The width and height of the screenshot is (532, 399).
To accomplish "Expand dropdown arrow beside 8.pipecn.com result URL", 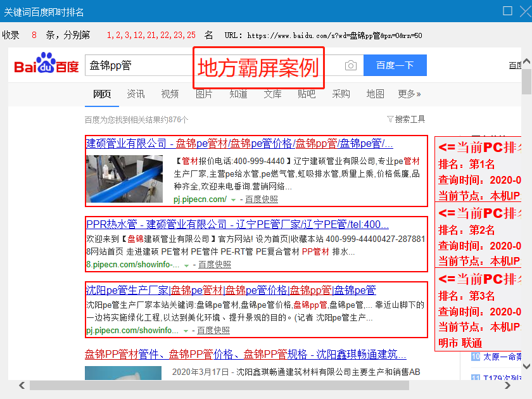I will click(186, 265).
